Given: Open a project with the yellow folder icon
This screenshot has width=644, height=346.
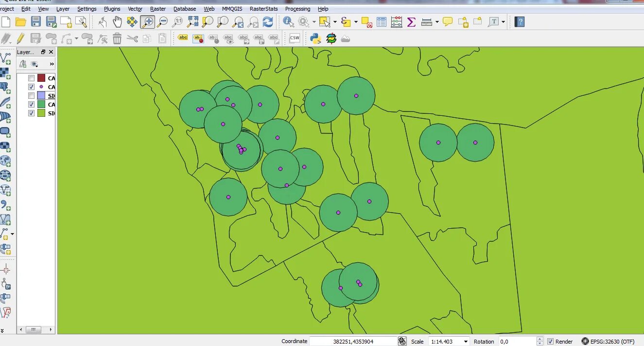Looking at the screenshot, I should click(20, 22).
